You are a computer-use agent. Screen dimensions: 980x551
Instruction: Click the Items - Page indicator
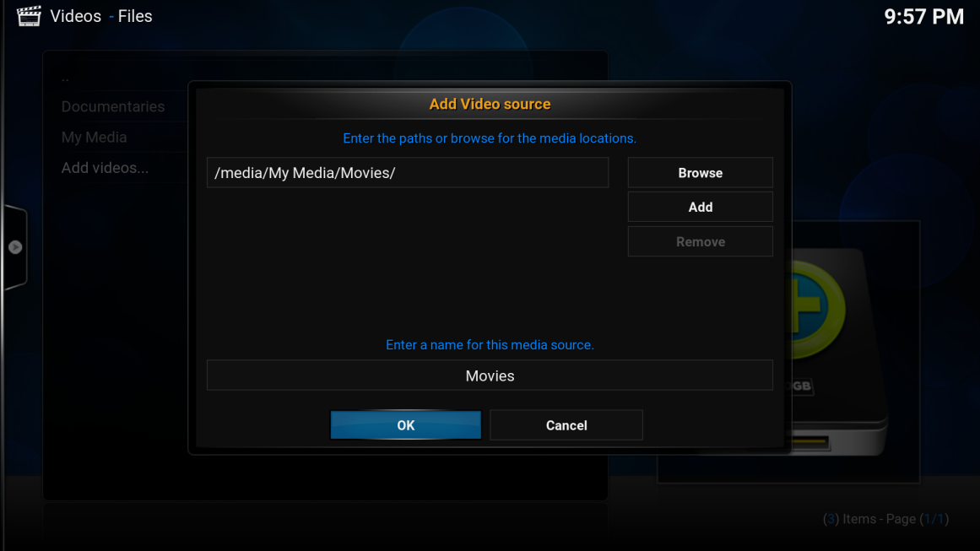pyautogui.click(x=885, y=519)
